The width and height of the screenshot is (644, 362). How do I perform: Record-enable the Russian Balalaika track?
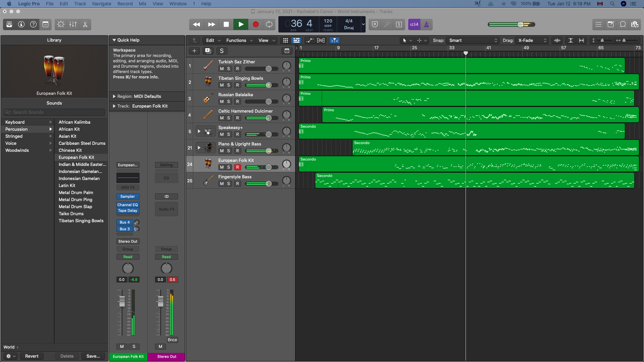pyautogui.click(x=237, y=102)
